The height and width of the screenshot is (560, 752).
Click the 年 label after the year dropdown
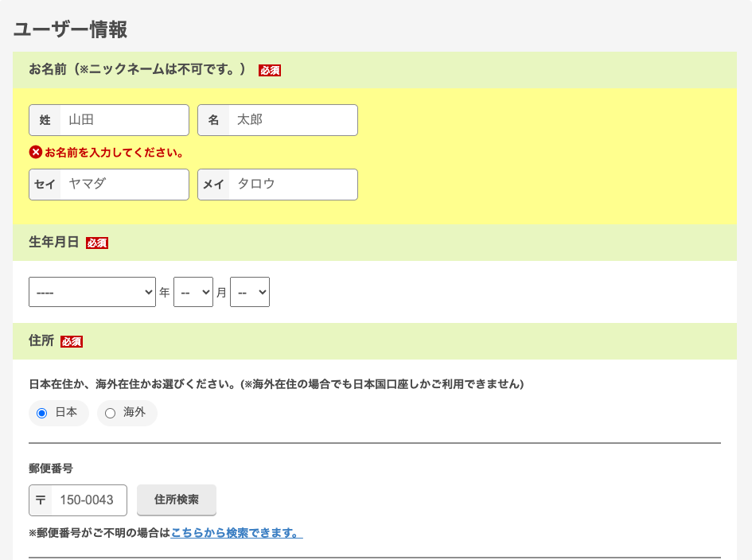(x=165, y=293)
